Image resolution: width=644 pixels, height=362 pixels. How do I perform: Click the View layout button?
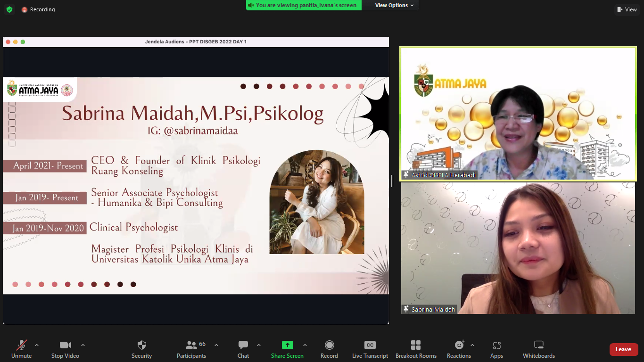tap(627, 9)
